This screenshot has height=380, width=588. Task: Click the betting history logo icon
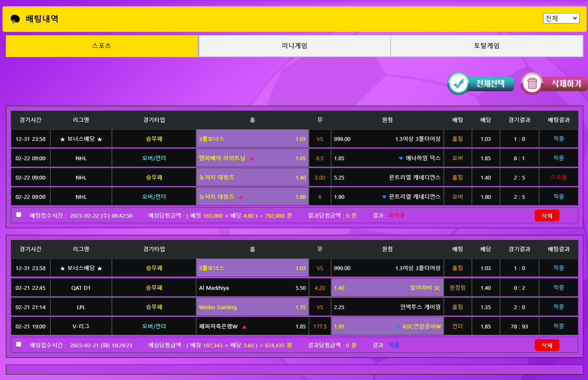point(15,19)
